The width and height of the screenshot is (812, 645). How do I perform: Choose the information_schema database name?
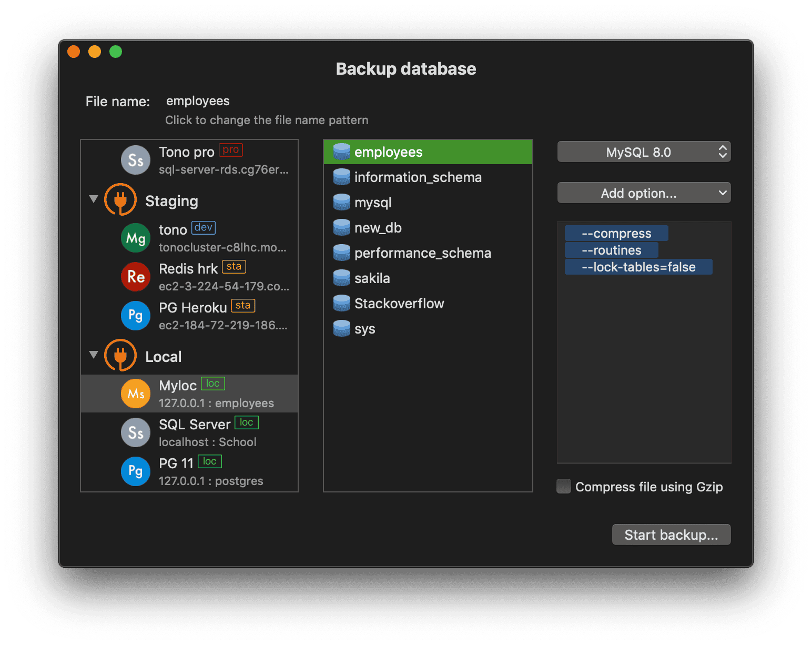point(418,177)
